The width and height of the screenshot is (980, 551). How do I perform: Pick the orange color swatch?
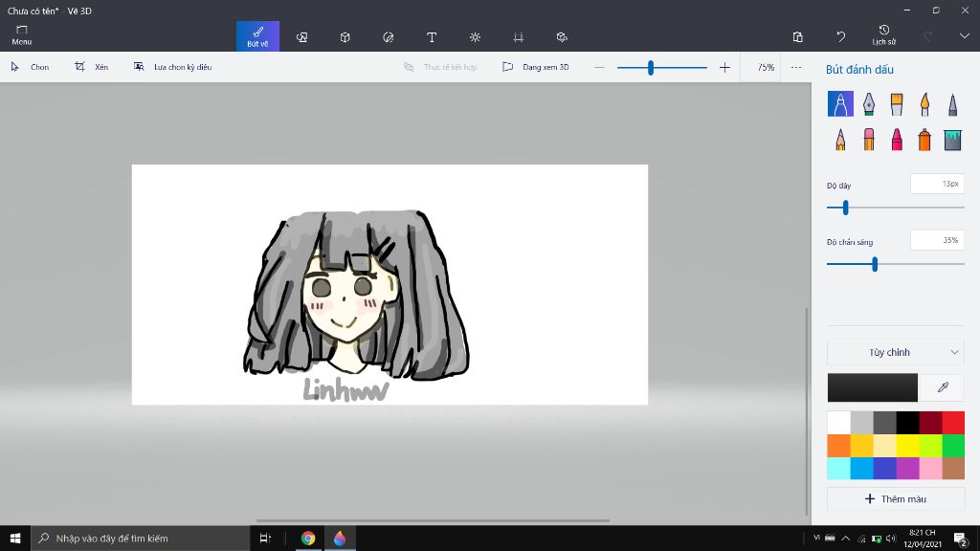(x=838, y=446)
